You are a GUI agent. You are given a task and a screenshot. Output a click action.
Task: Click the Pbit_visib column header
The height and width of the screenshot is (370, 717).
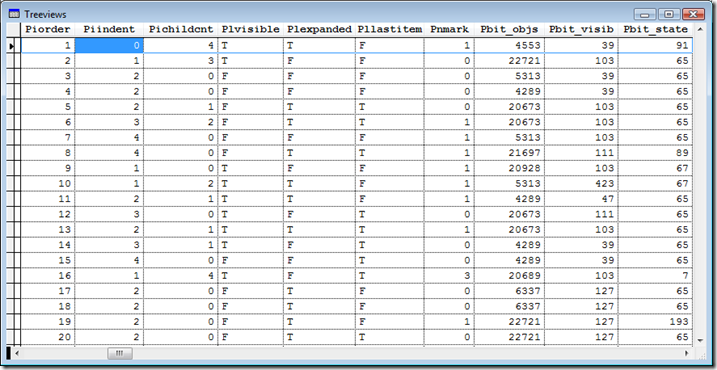(581, 30)
